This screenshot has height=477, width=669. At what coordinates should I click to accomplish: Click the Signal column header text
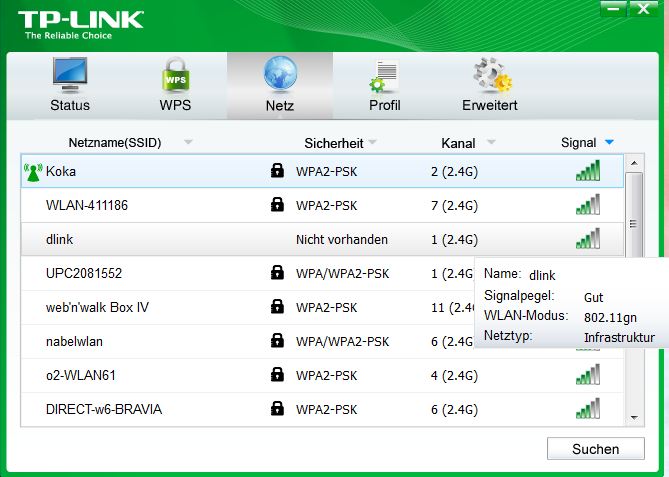click(x=579, y=143)
